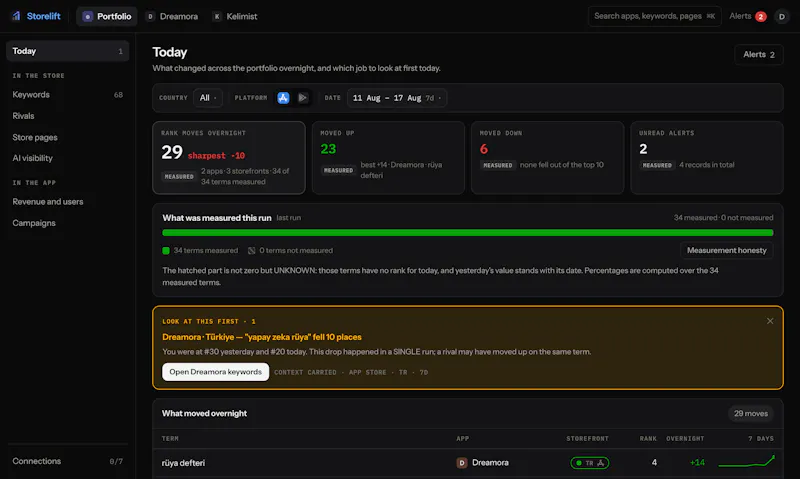Open AI visibility section
The height and width of the screenshot is (479, 800).
click(67, 158)
